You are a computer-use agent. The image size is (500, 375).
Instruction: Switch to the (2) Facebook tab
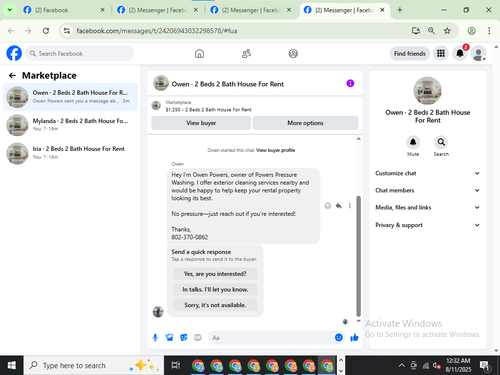click(63, 10)
